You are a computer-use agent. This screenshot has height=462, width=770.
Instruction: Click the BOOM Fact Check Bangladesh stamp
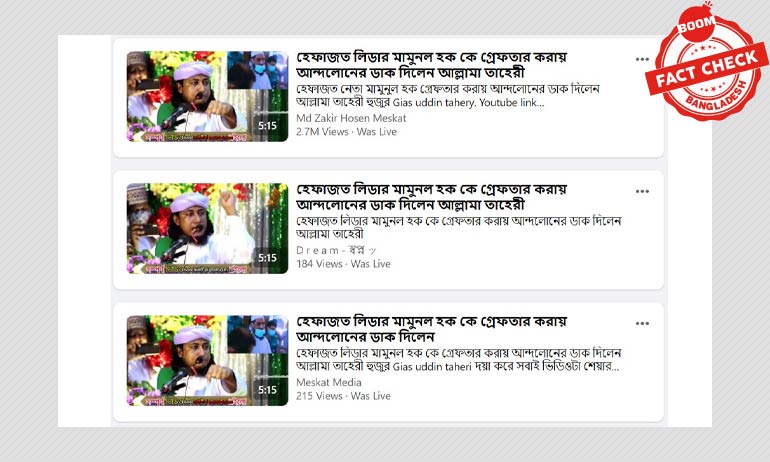click(706, 61)
